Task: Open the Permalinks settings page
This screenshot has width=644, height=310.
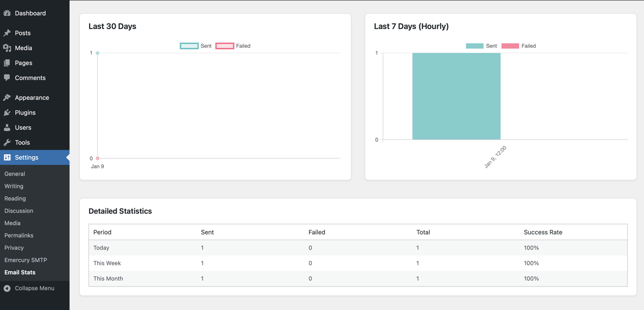Action: pyautogui.click(x=19, y=235)
